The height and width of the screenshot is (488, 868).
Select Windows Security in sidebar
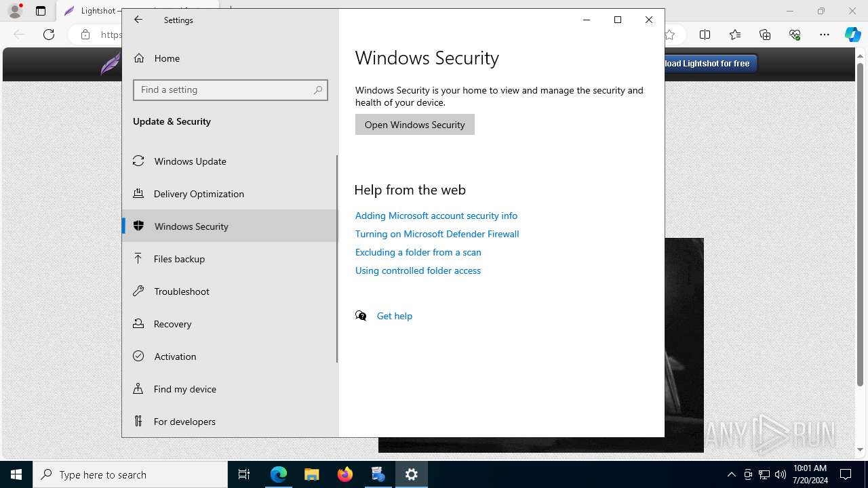(x=230, y=226)
